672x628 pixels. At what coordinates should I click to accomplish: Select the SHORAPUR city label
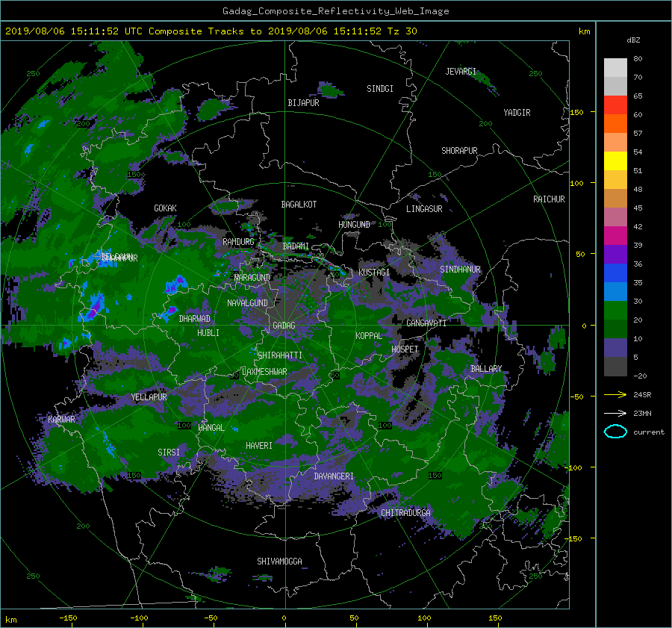459,151
